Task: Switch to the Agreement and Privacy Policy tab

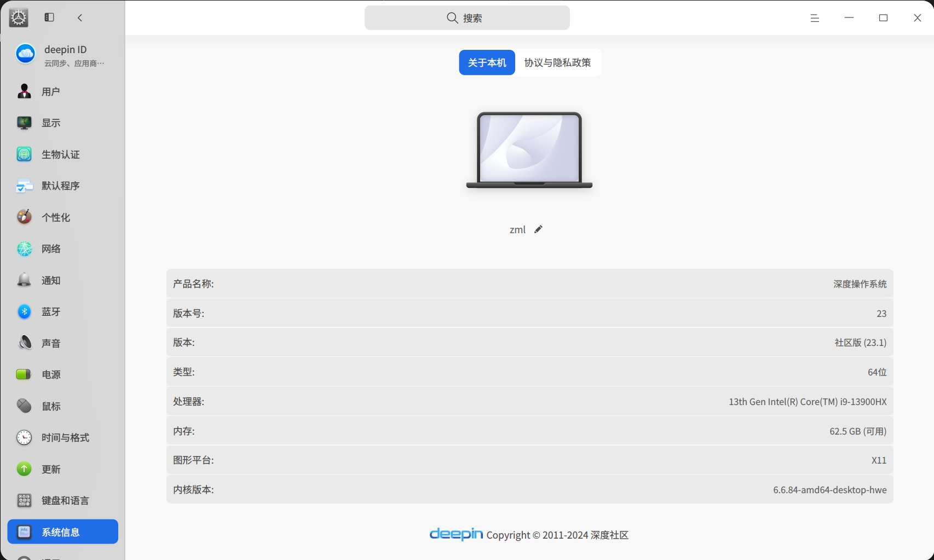Action: (557, 62)
